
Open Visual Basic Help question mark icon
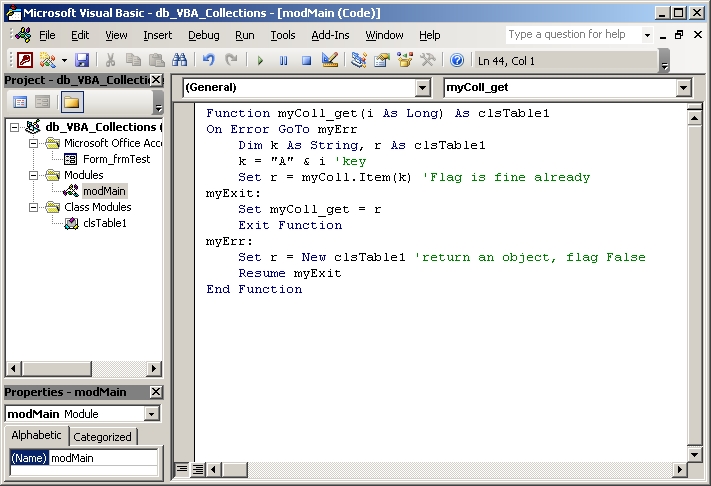tap(457, 61)
